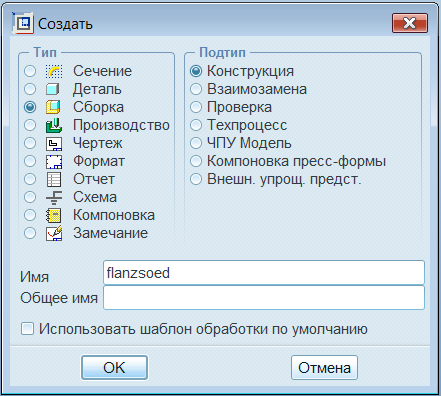Image resolution: width=441 pixels, height=396 pixels.
Task: Click the Компоновка notebook icon
Action: pos(54,215)
